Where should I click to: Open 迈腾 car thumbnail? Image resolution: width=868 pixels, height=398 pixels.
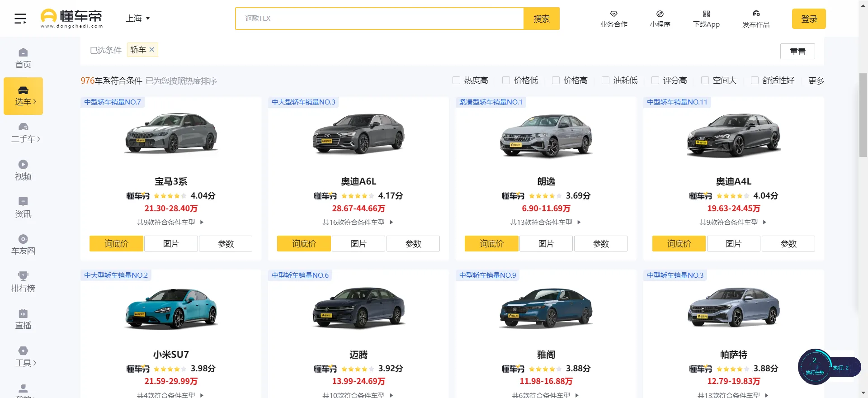click(359, 308)
